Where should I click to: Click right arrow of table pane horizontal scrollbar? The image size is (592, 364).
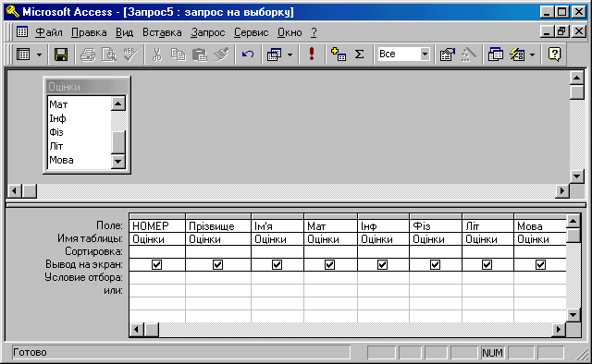coord(562,191)
